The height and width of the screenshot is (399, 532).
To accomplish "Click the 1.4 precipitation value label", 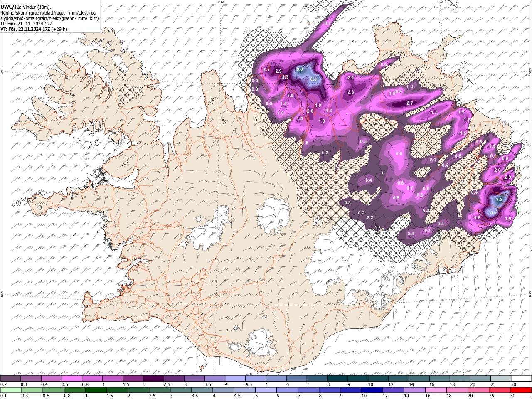I will [284, 104].
